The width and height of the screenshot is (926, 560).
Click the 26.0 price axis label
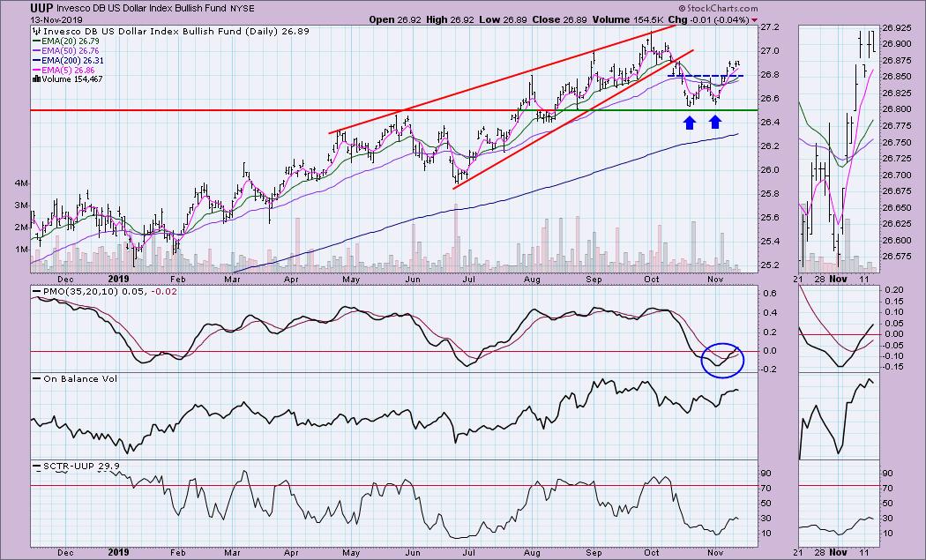click(770, 170)
